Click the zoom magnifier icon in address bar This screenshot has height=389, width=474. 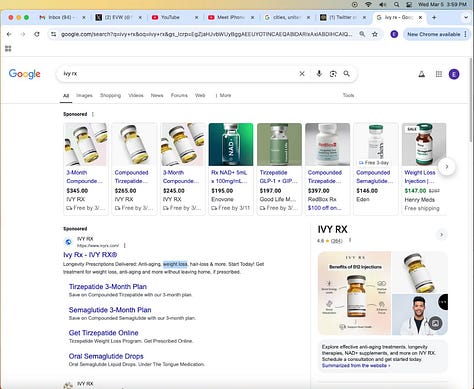point(362,34)
